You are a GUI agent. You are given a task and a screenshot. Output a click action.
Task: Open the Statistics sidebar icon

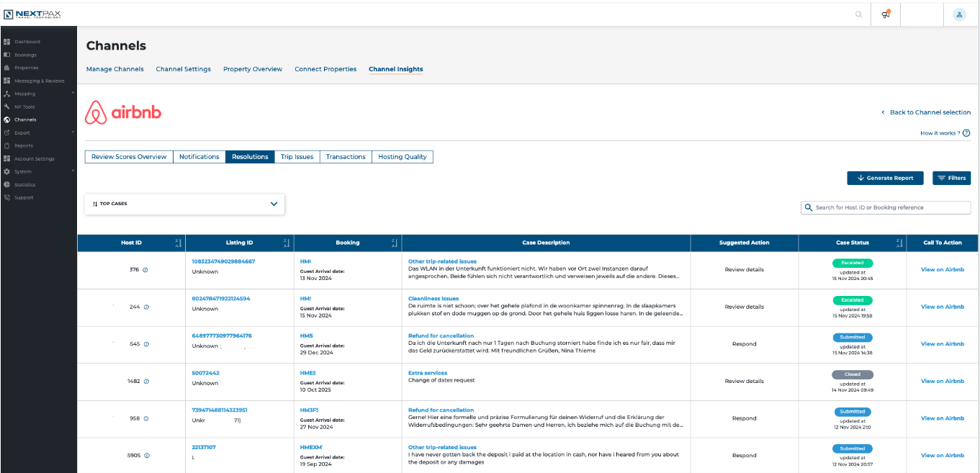coord(6,184)
